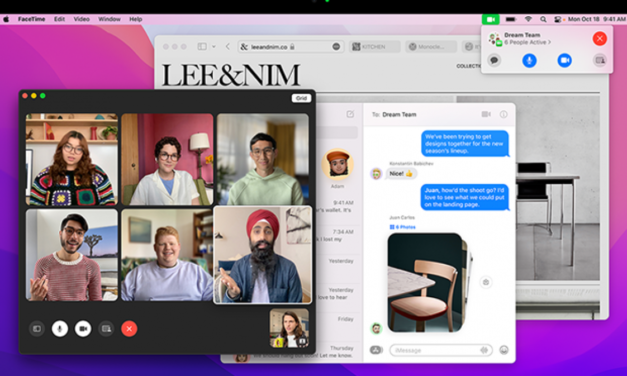This screenshot has height=376, width=627.
Task: Expand 6 People Active details
Action: pos(527,42)
